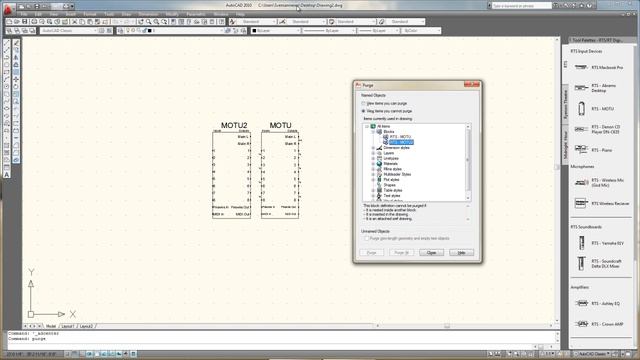Open the Modify menu

172,14
